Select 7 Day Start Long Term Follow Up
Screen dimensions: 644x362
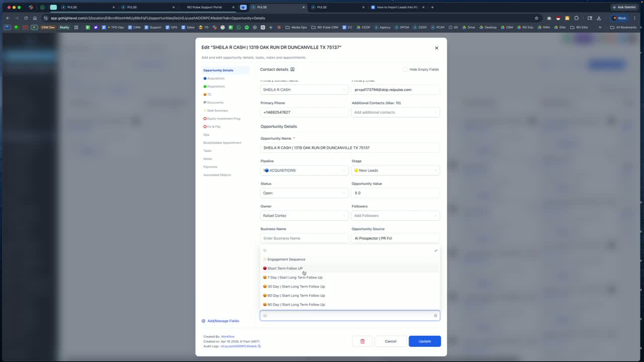(350, 278)
